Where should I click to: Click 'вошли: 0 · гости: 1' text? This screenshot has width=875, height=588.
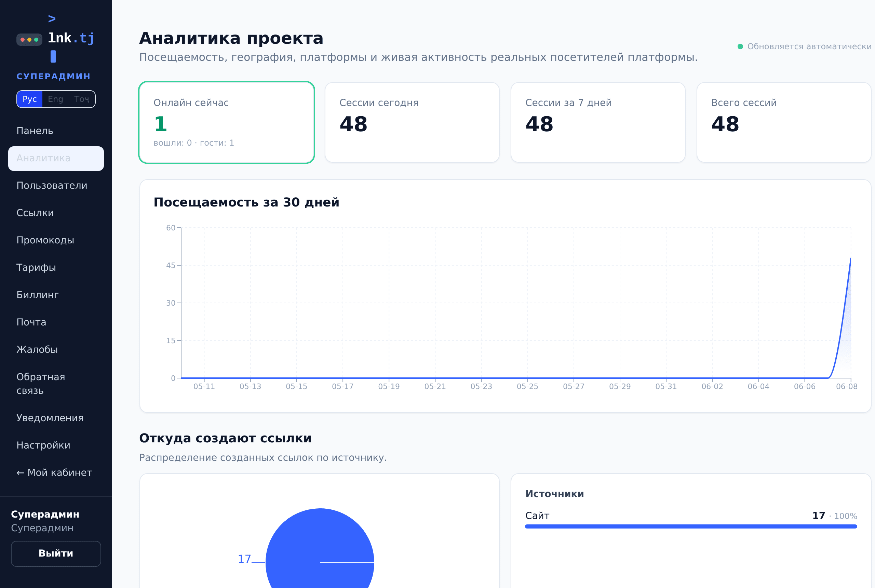tap(194, 143)
